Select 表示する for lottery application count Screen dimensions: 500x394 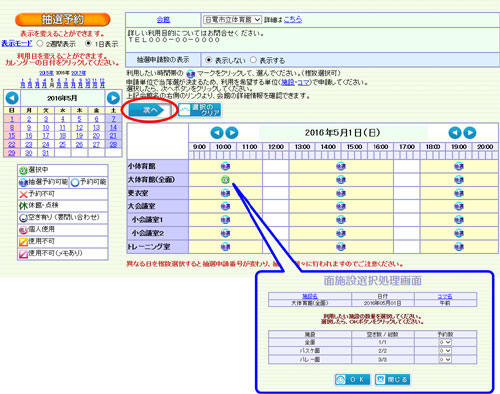(253, 60)
